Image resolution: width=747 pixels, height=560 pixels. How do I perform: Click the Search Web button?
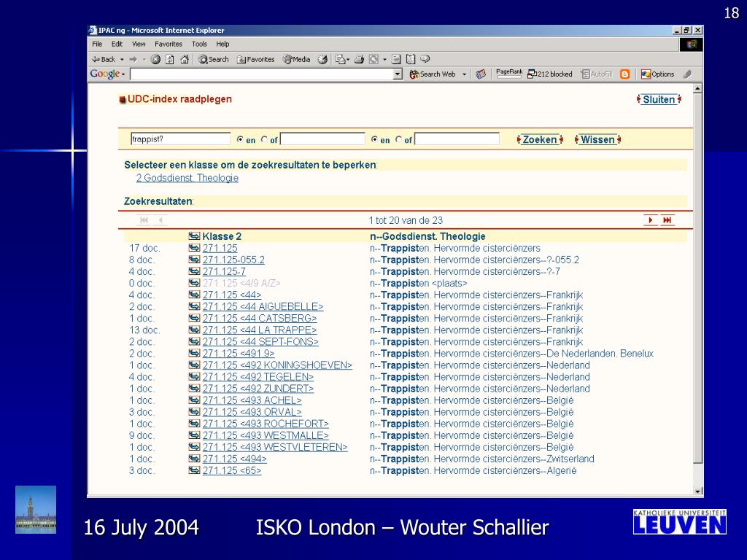coord(433,74)
